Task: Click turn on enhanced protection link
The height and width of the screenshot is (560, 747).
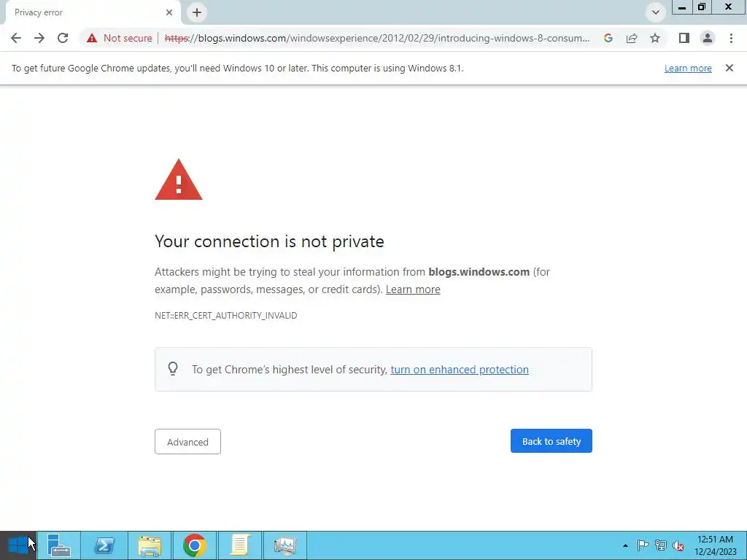Action: coord(460,370)
